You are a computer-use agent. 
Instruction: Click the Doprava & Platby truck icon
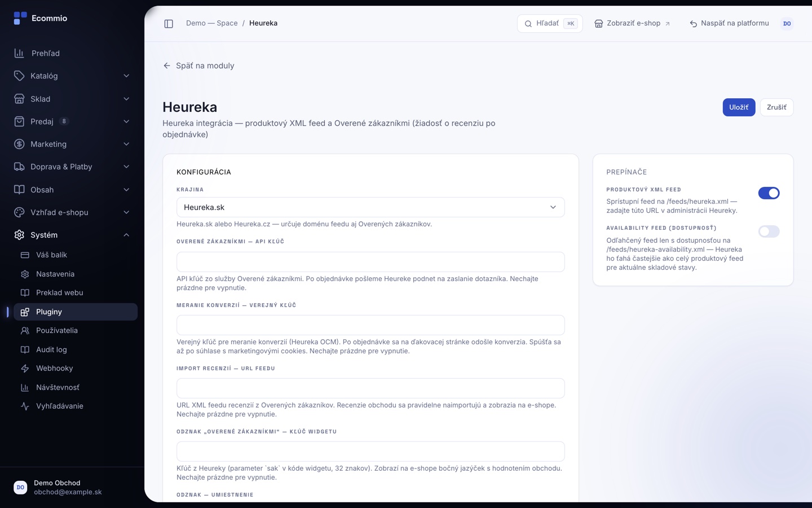tap(19, 167)
